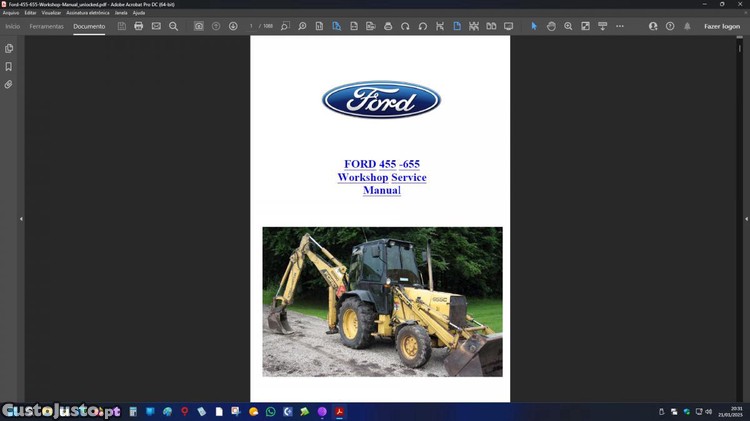
Task: Open the notifications bell
Action: (x=687, y=26)
